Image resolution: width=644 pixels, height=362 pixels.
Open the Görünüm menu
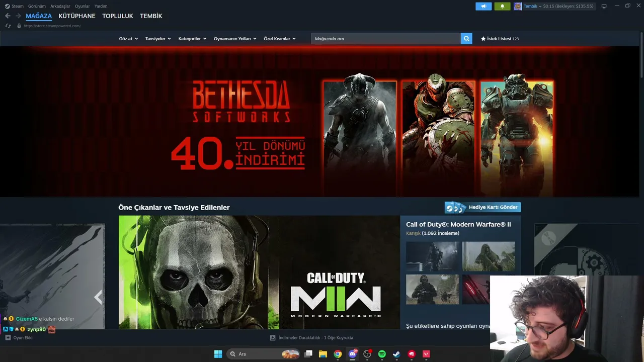pos(37,6)
